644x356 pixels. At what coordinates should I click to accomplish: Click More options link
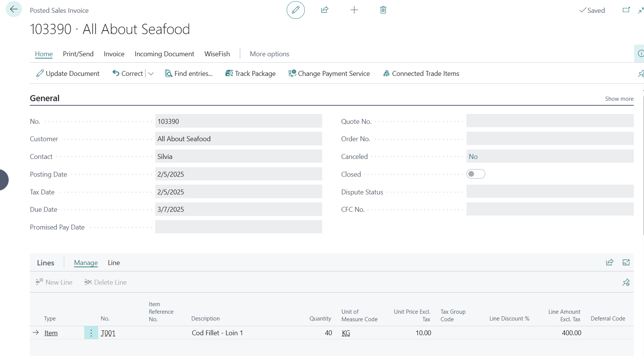pyautogui.click(x=269, y=54)
